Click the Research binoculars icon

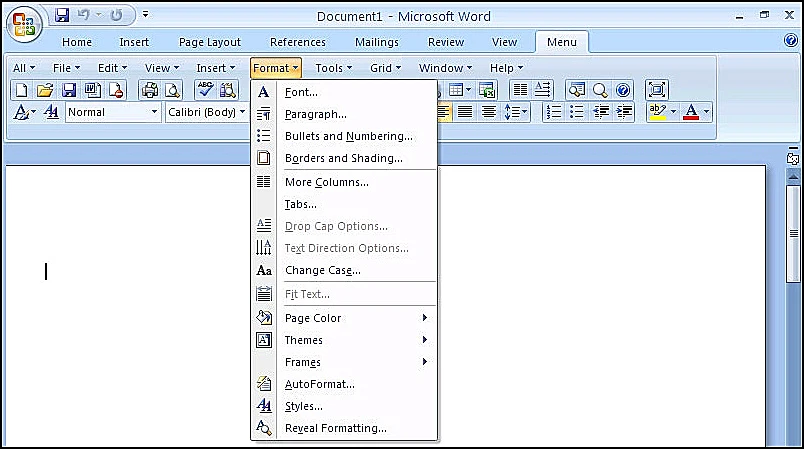pos(228,90)
